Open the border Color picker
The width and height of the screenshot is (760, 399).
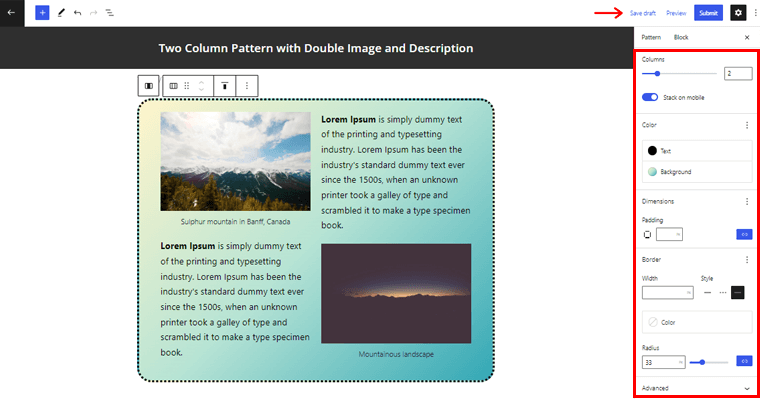click(x=697, y=322)
